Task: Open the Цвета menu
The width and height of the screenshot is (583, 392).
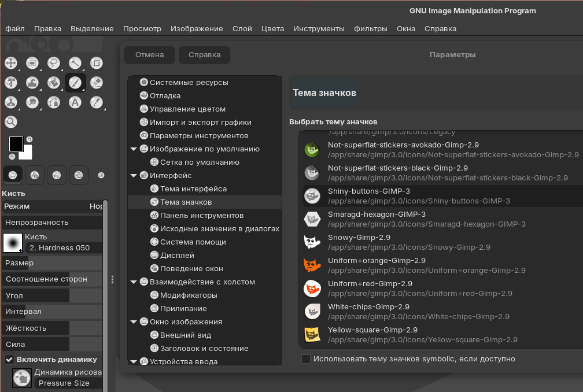Action: [x=272, y=28]
